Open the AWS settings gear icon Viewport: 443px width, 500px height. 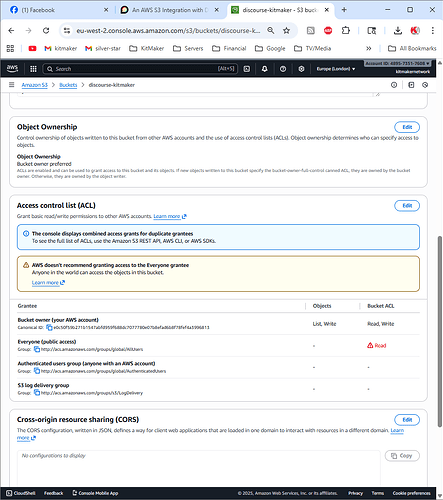[301, 69]
